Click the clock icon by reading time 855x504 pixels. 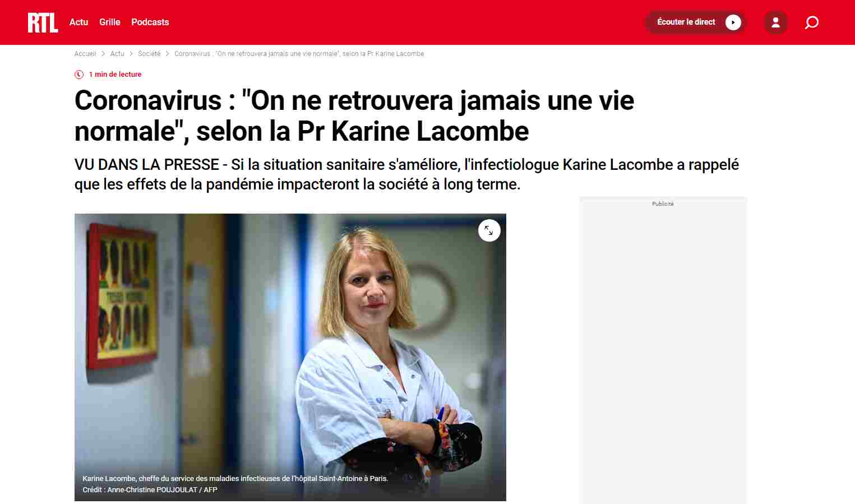[79, 75]
